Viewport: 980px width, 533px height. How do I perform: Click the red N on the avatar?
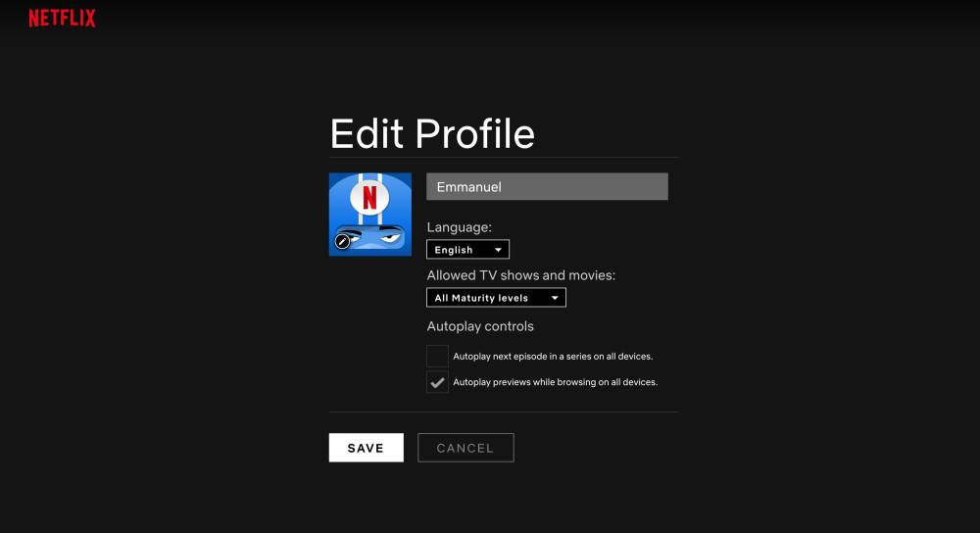pyautogui.click(x=369, y=197)
